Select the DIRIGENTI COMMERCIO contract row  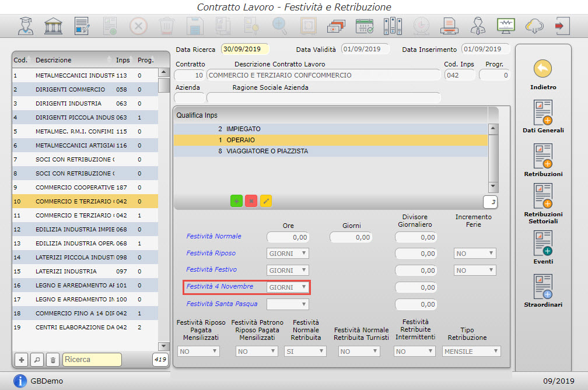85,90
